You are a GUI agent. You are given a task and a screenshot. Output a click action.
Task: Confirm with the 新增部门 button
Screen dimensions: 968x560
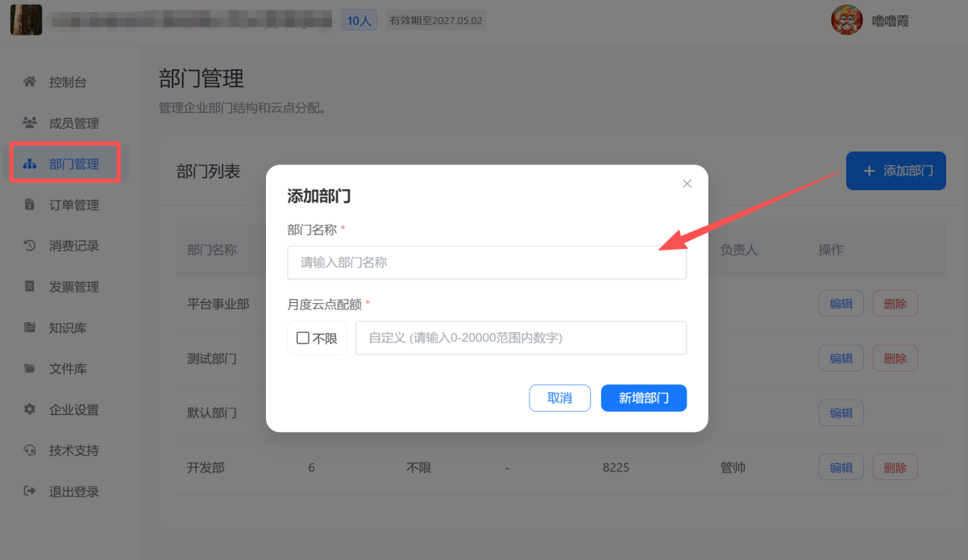pyautogui.click(x=643, y=398)
